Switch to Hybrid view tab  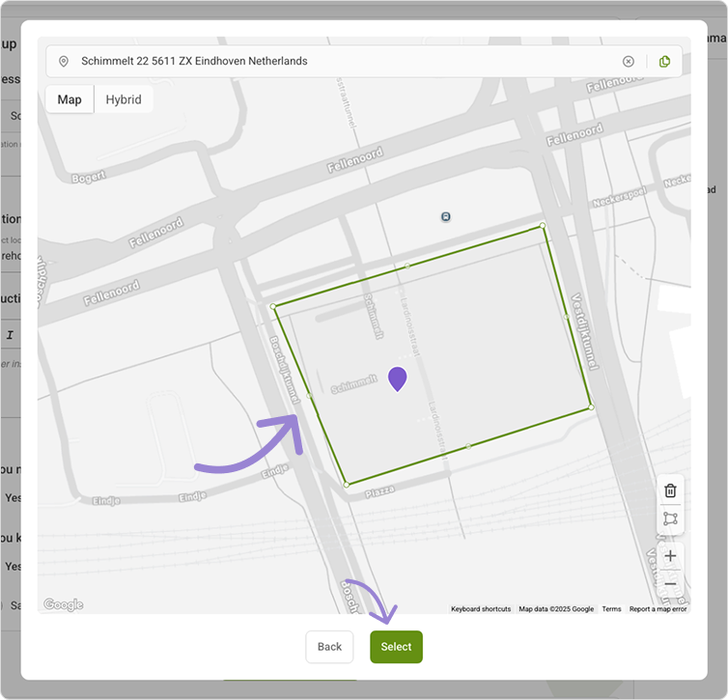[x=124, y=99]
